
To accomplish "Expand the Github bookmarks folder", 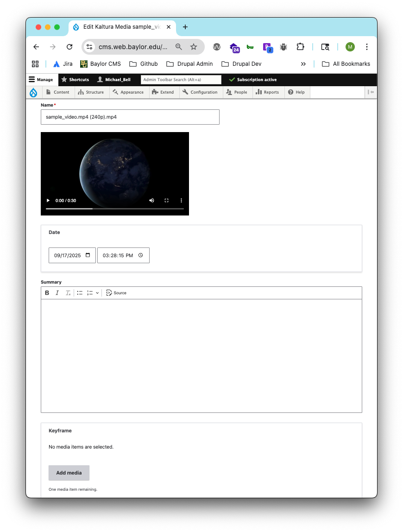I will [x=144, y=64].
